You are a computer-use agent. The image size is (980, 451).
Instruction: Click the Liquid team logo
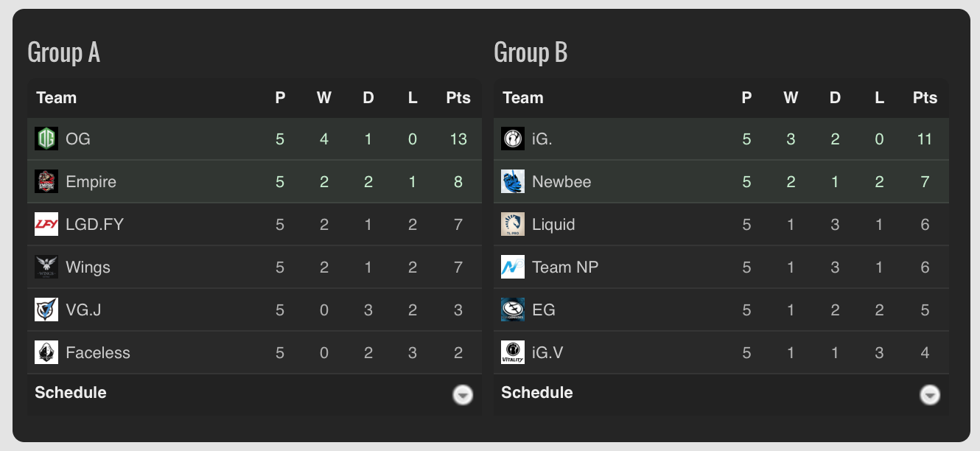pyautogui.click(x=513, y=224)
